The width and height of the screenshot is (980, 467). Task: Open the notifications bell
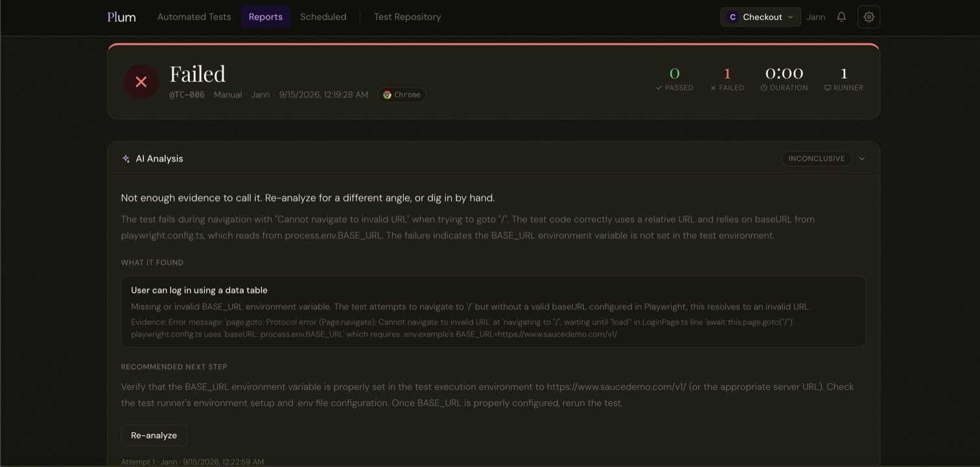[841, 17]
